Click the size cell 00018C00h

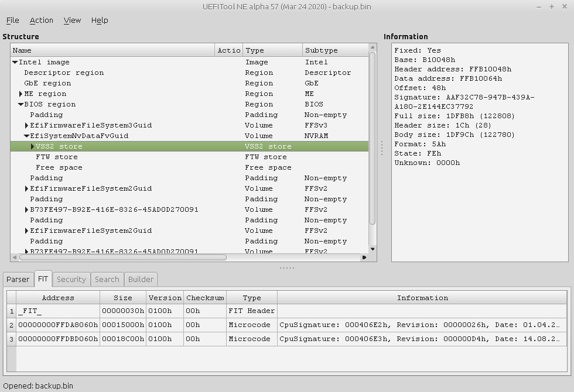[123, 339]
